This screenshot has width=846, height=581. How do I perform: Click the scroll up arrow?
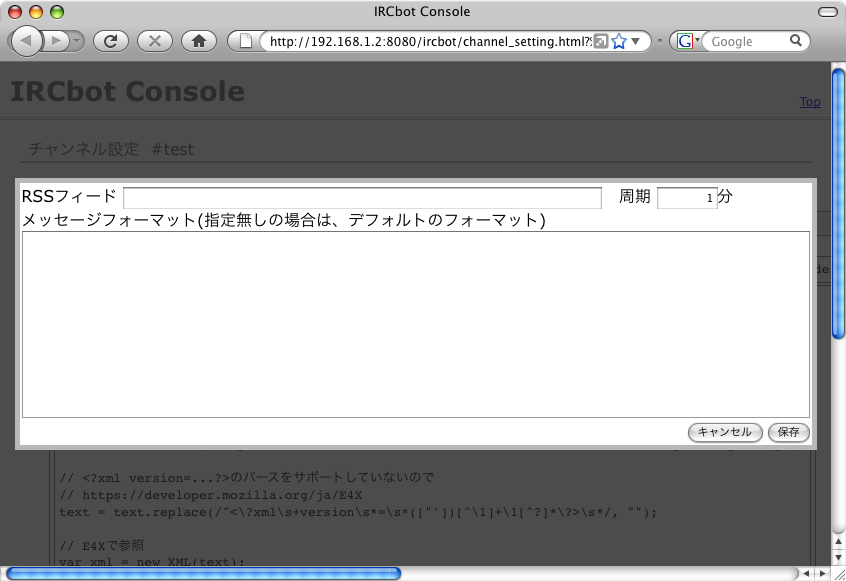838,542
